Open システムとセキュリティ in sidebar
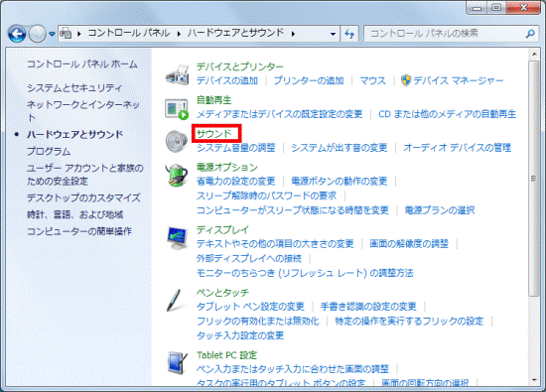Viewport: 546px width, 392px height. [74, 87]
